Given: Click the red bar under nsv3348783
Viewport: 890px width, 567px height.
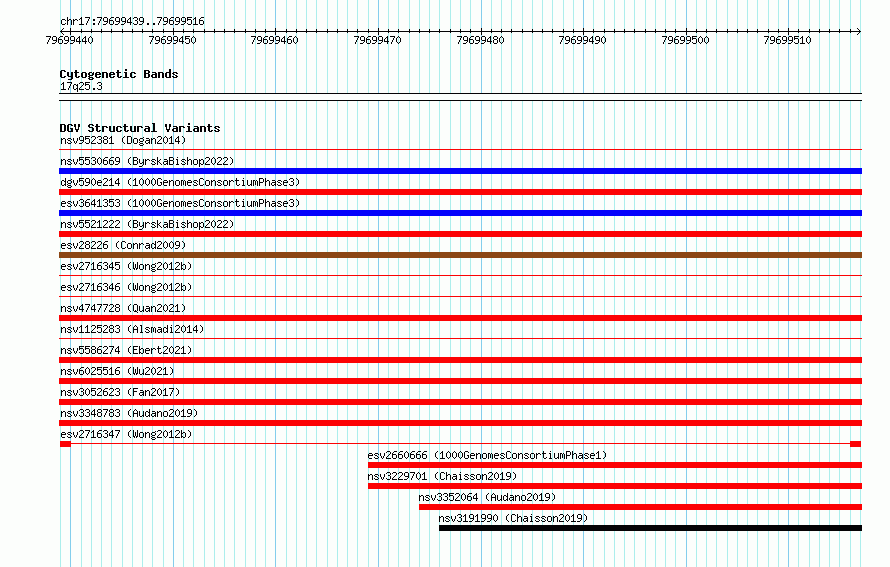Looking at the screenshot, I should tap(460, 423).
